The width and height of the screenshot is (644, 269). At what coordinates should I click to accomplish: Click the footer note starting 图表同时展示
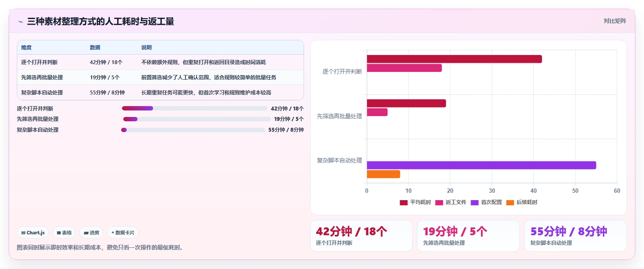click(x=100, y=248)
